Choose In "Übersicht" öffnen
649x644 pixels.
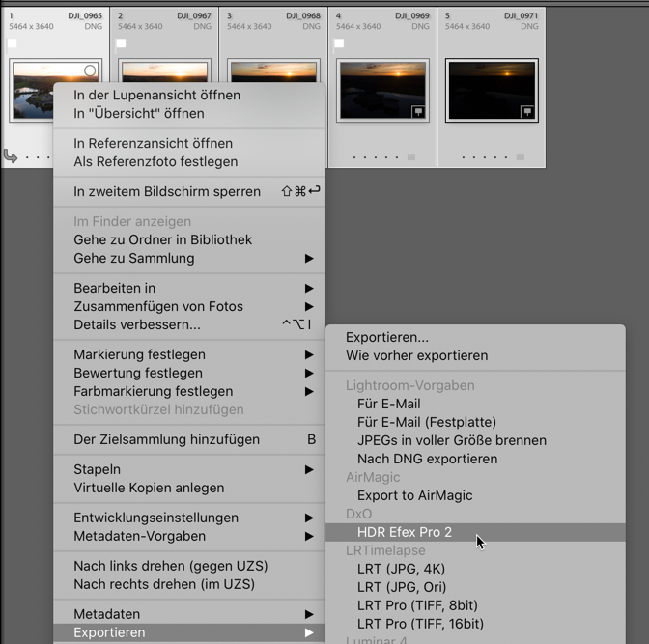pyautogui.click(x=189, y=113)
